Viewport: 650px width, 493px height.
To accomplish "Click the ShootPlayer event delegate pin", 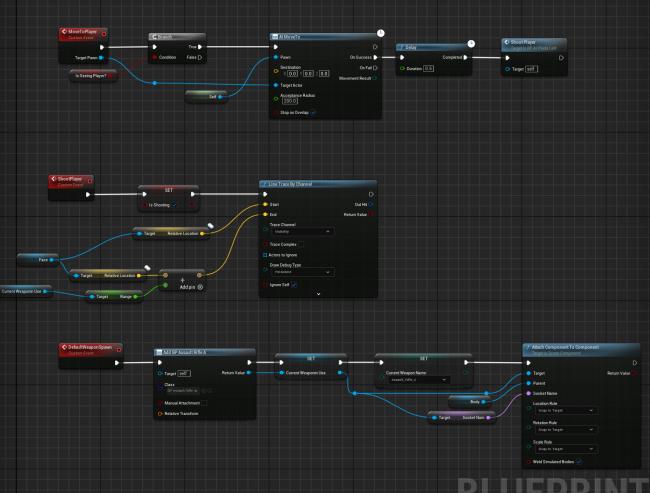I will 90,181.
